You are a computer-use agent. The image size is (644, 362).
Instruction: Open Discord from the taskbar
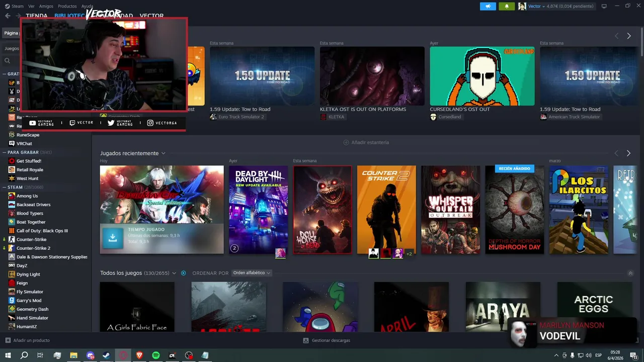point(91,355)
